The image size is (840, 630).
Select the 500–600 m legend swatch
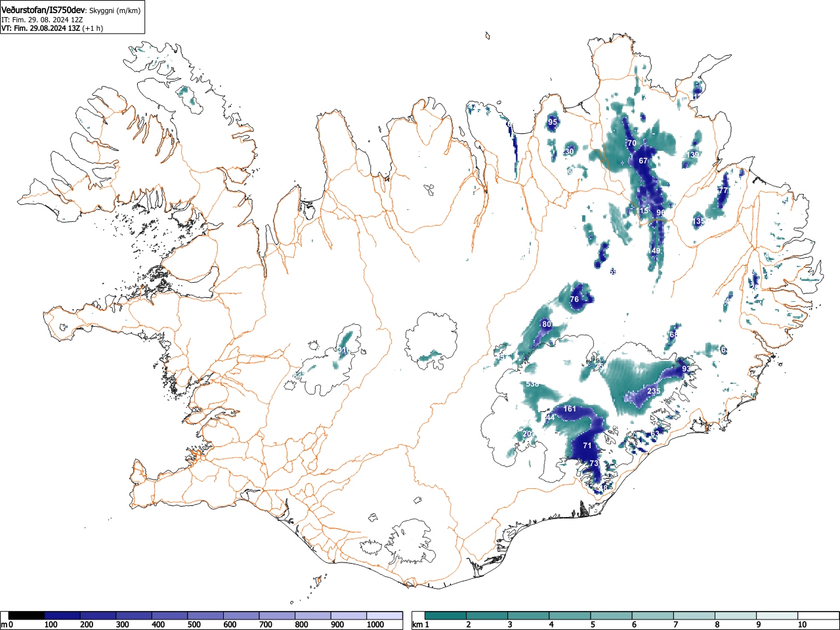(205, 616)
